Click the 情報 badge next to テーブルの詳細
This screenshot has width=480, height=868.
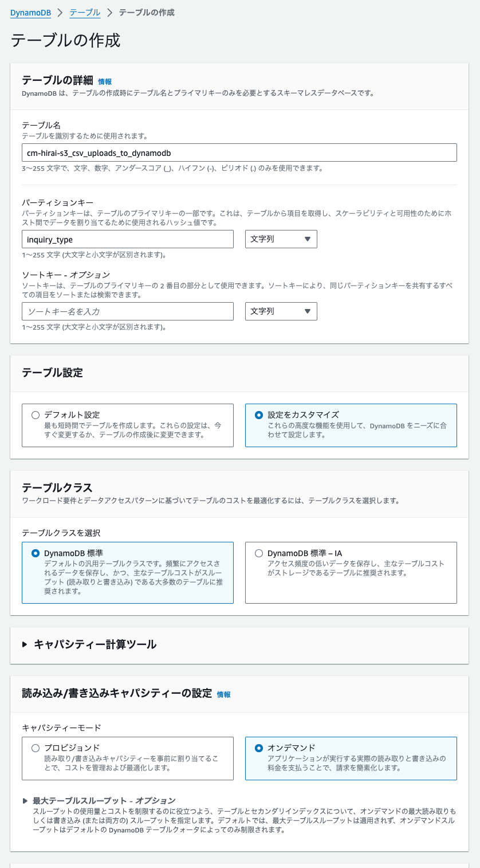point(105,81)
